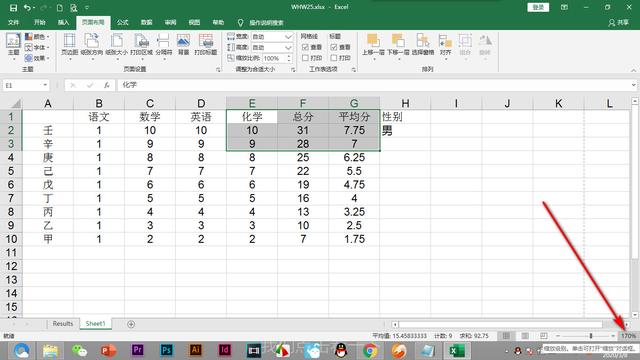
Task: Toggle the 网格线 查看 checkbox
Action: pyautogui.click(x=305, y=47)
